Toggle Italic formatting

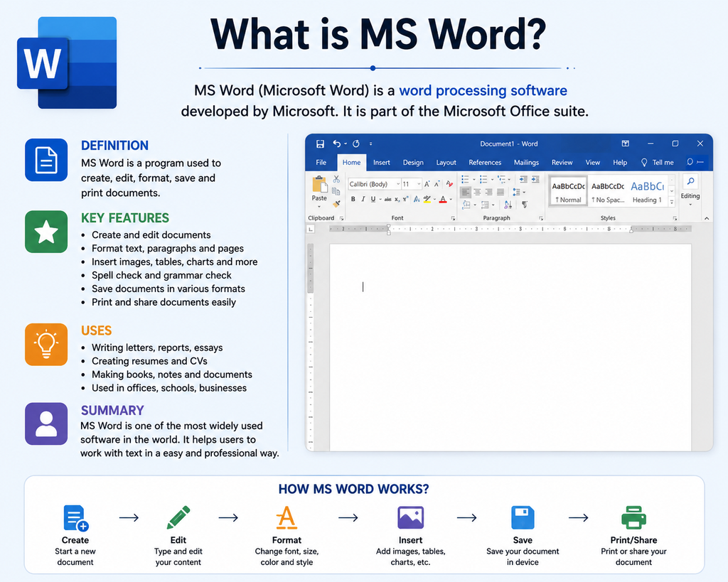coord(363,199)
